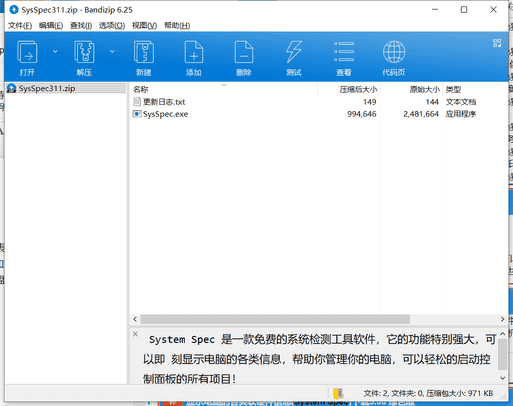This screenshot has height=406, width=513.
Task: Open the Help (帮助) menu
Action: coord(177,26)
